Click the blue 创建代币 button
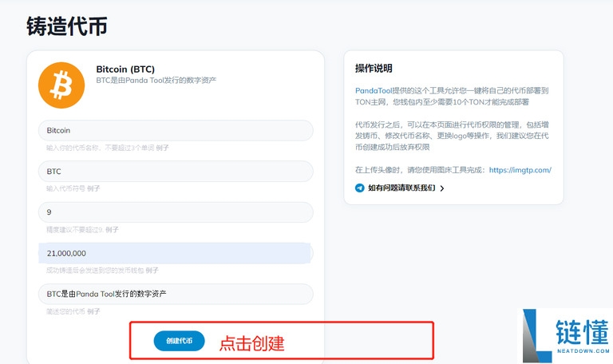The height and width of the screenshot is (364, 613). click(x=179, y=341)
